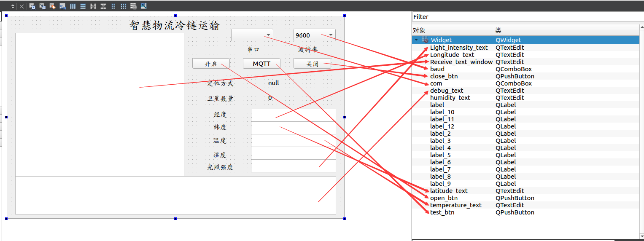Click the 纬度 text field
644x241 pixels.
click(x=294, y=128)
